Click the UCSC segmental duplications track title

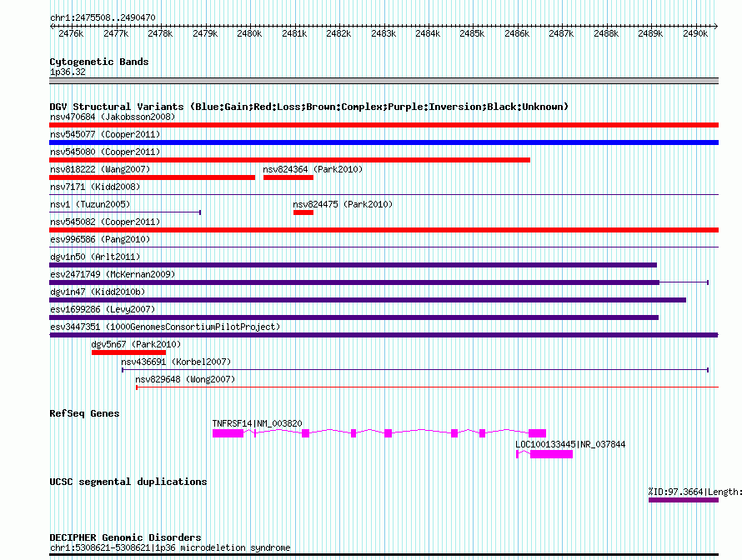pyautogui.click(x=128, y=482)
